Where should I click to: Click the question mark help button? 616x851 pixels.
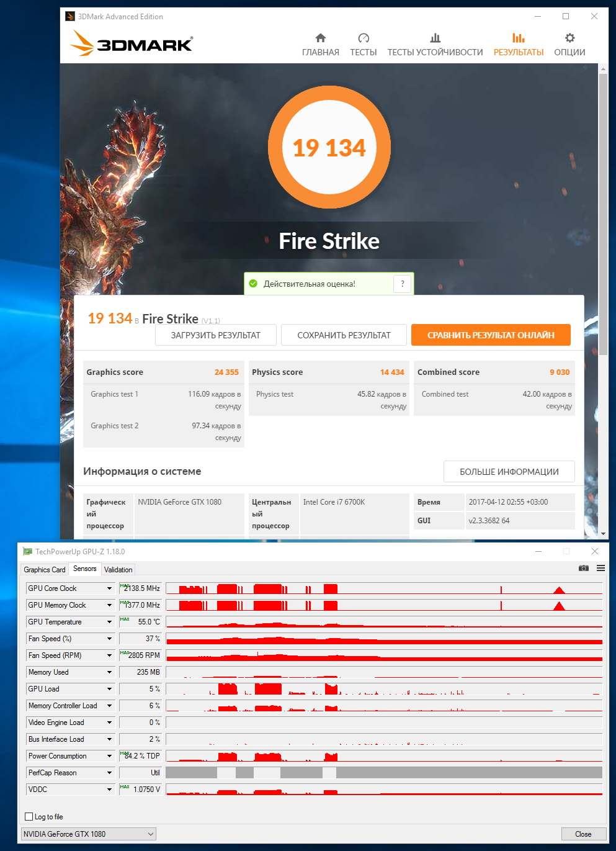click(402, 284)
